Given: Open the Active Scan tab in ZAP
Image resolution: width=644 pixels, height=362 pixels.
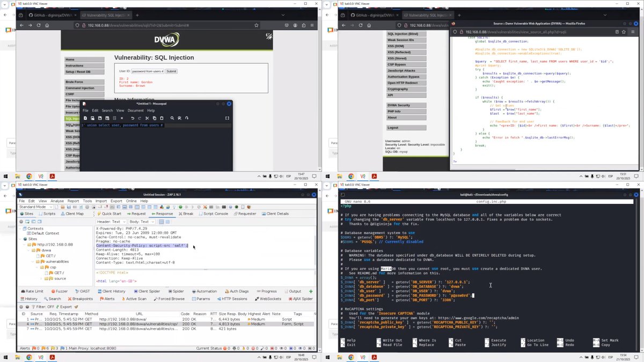Looking at the screenshot, I should click(134, 299).
